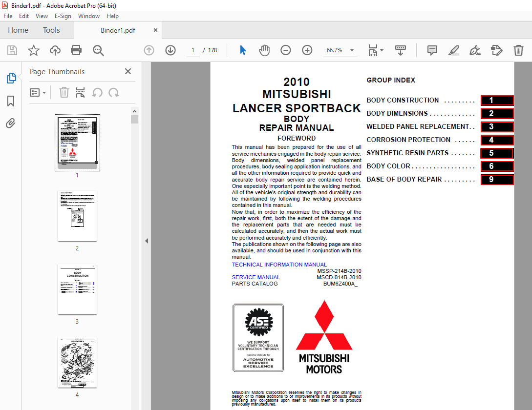
Task: Click the BODY COLOR index box 6
Action: pyautogui.click(x=496, y=166)
